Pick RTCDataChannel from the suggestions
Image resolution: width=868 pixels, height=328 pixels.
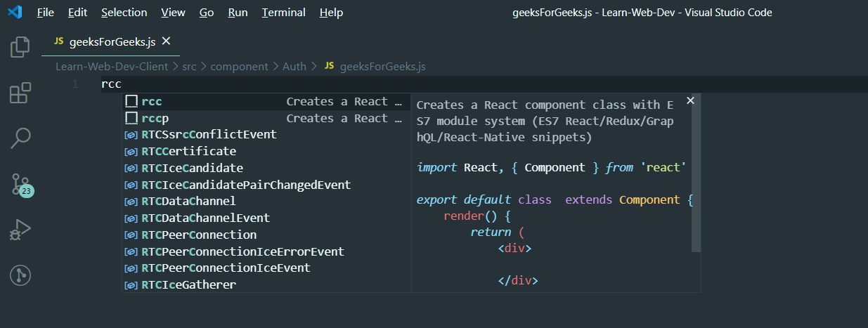(x=188, y=202)
